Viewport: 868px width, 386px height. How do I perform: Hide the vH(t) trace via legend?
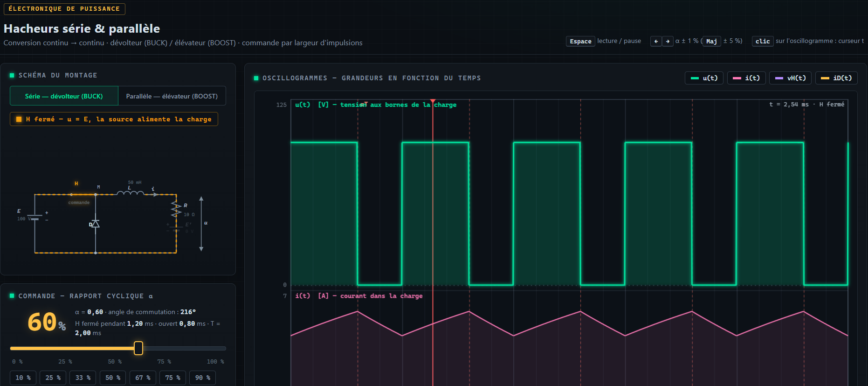click(790, 78)
